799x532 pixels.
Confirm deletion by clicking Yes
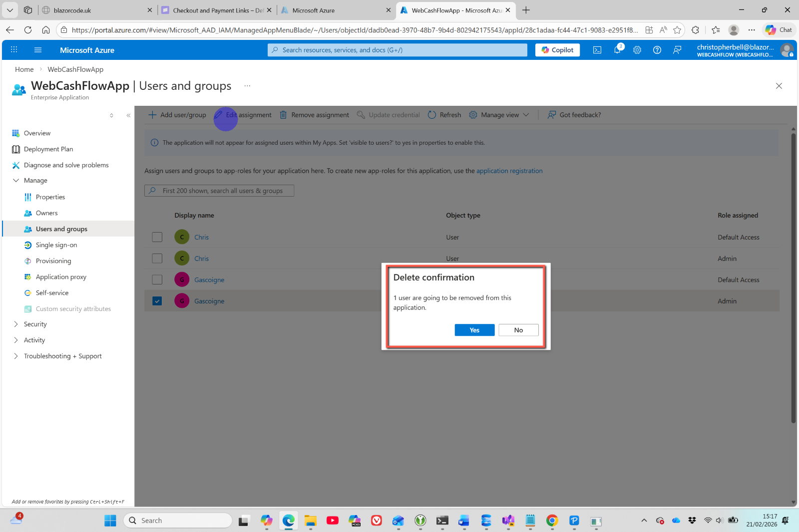[x=474, y=330]
